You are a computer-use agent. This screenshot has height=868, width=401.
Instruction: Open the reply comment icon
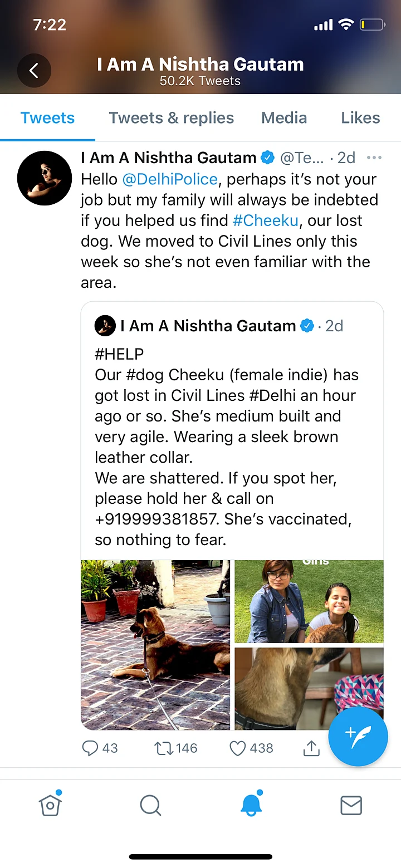tap(90, 748)
